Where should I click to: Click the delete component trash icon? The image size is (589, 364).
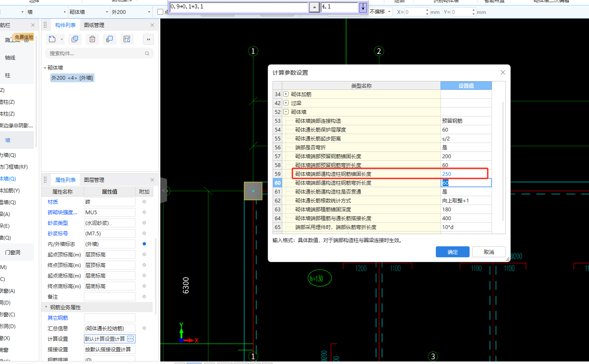pos(92,39)
